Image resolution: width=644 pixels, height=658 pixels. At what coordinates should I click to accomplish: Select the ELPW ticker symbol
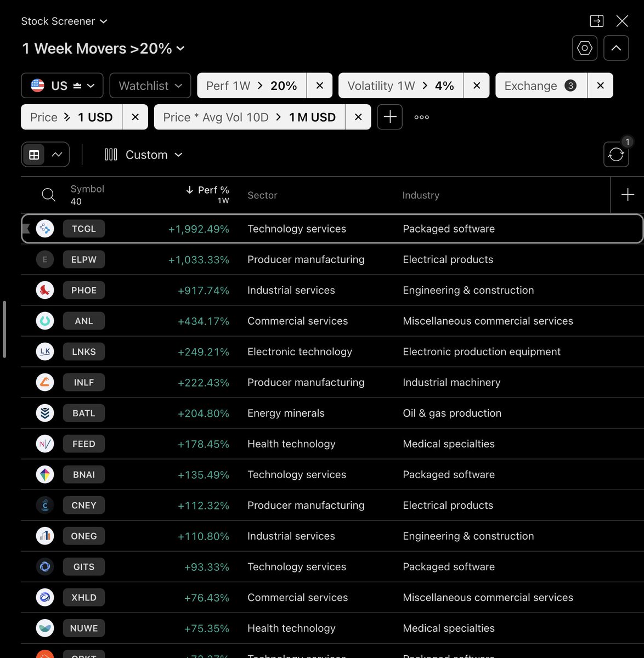click(84, 259)
